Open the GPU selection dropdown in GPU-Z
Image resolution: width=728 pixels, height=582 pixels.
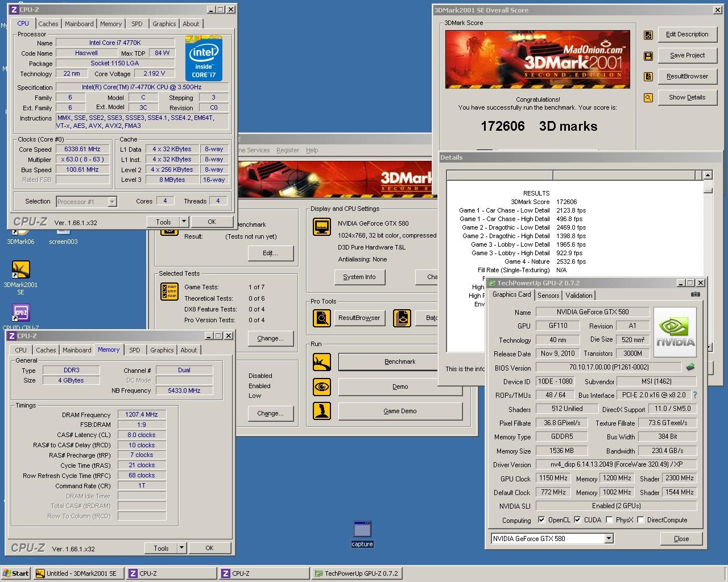[609, 539]
